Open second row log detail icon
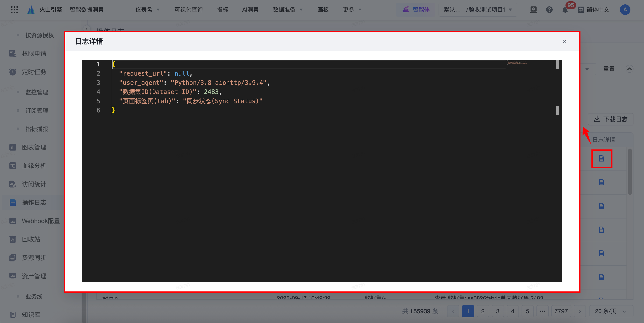This screenshot has height=323, width=644. (x=602, y=182)
